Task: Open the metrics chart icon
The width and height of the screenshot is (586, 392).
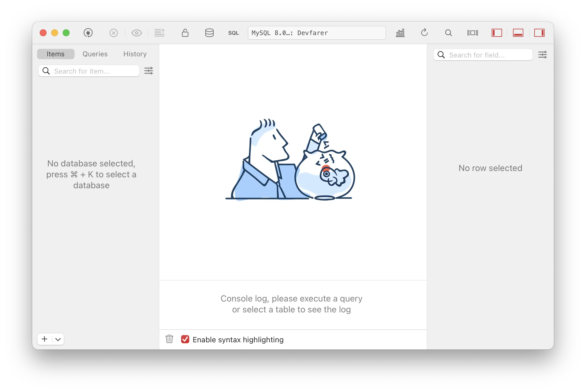Action: pyautogui.click(x=400, y=33)
